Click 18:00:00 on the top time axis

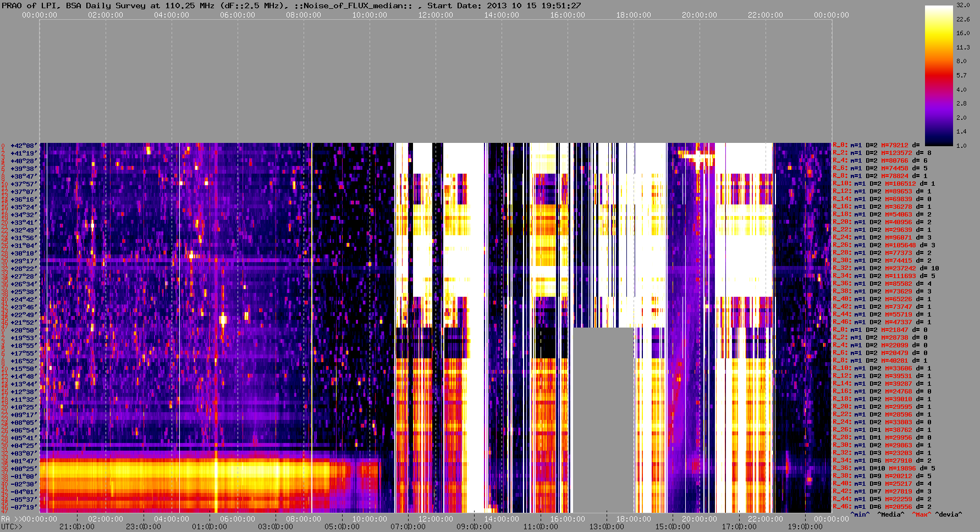point(634,15)
